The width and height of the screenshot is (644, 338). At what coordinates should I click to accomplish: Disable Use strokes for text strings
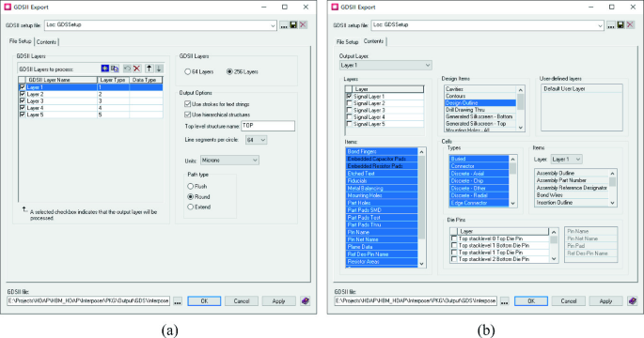(x=188, y=104)
